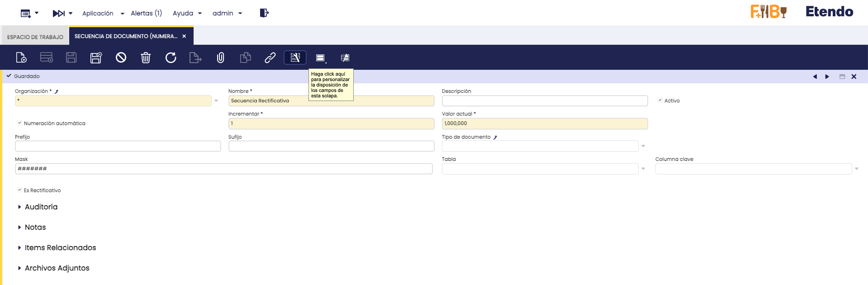Refresh the record with circular arrow icon
868x285 pixels.
(171, 58)
